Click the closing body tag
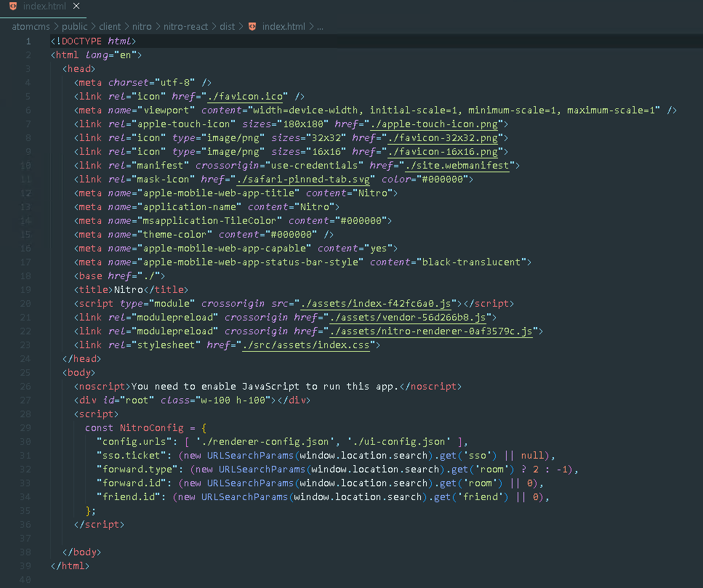Screen dimensions: 703x588 (x=81, y=552)
